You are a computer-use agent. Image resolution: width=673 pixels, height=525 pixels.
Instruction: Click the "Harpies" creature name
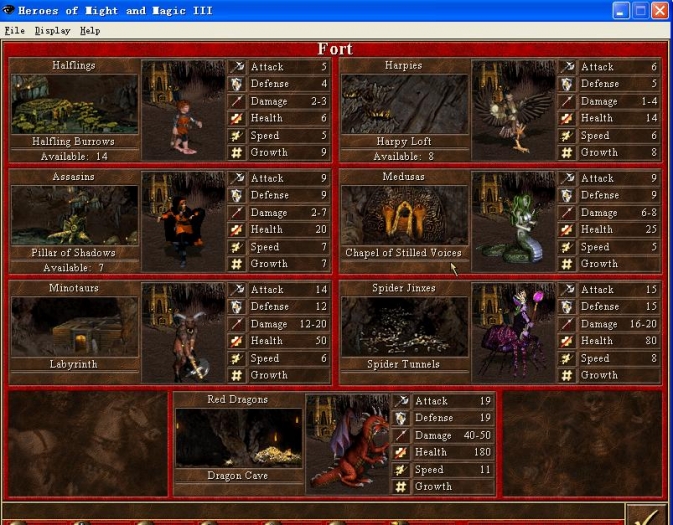pos(403,66)
